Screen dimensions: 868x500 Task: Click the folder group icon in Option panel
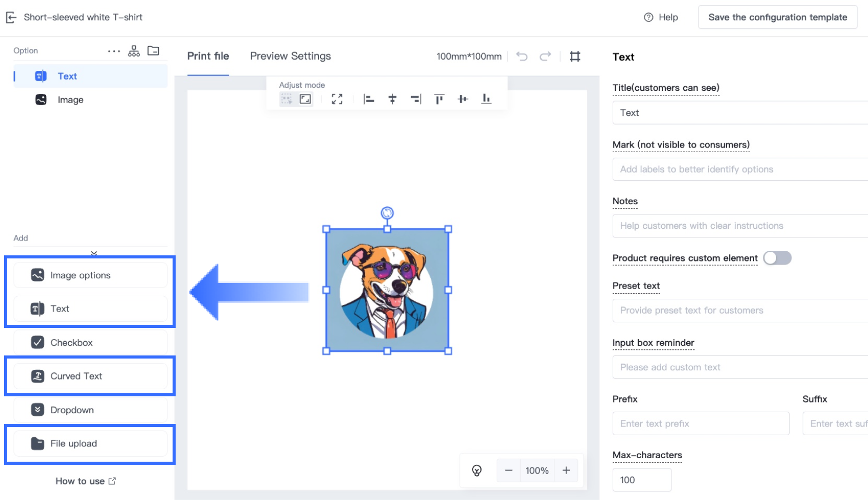(x=153, y=51)
